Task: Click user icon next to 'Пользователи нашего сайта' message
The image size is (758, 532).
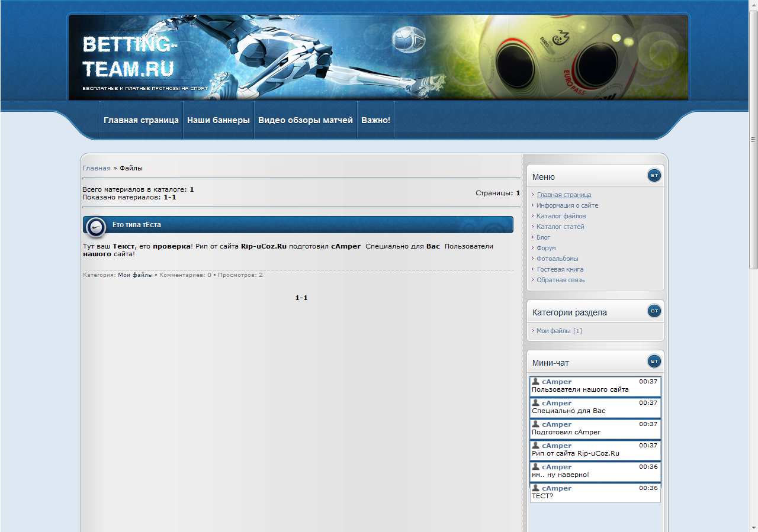Action: pos(535,381)
